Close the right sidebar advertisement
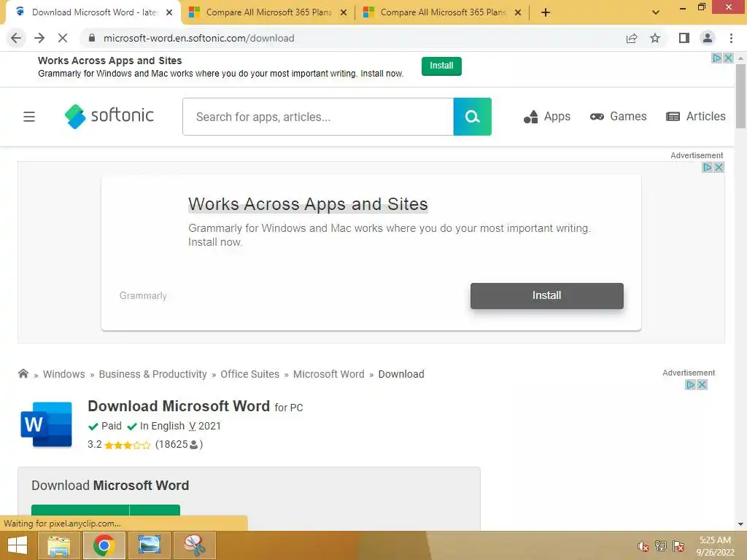The width and height of the screenshot is (747, 560). point(702,385)
